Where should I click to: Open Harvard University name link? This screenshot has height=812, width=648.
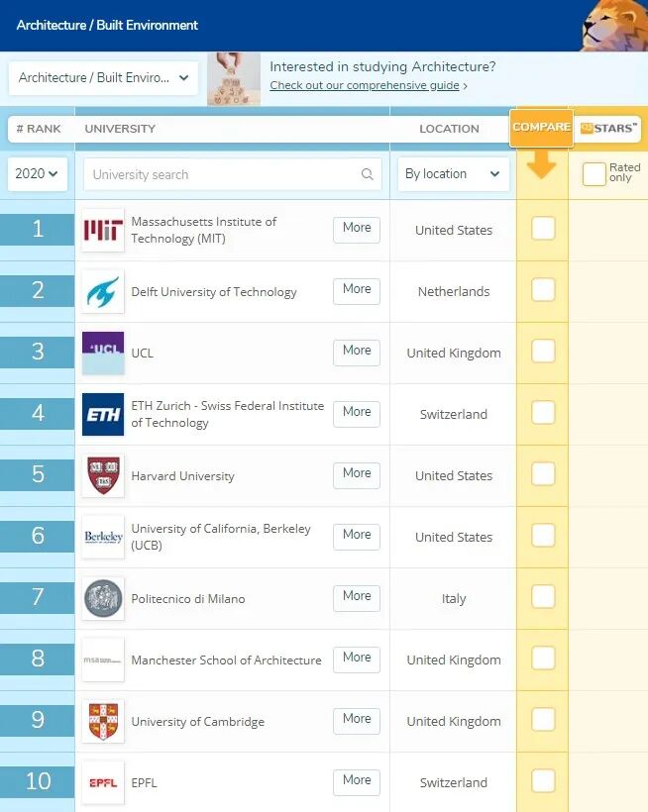click(183, 476)
